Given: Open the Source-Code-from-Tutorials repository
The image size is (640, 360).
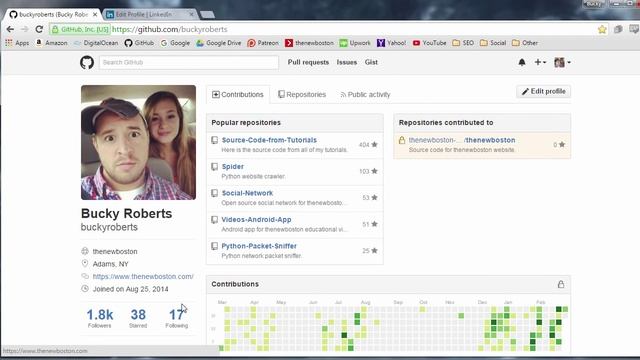Looking at the screenshot, I should [269, 140].
